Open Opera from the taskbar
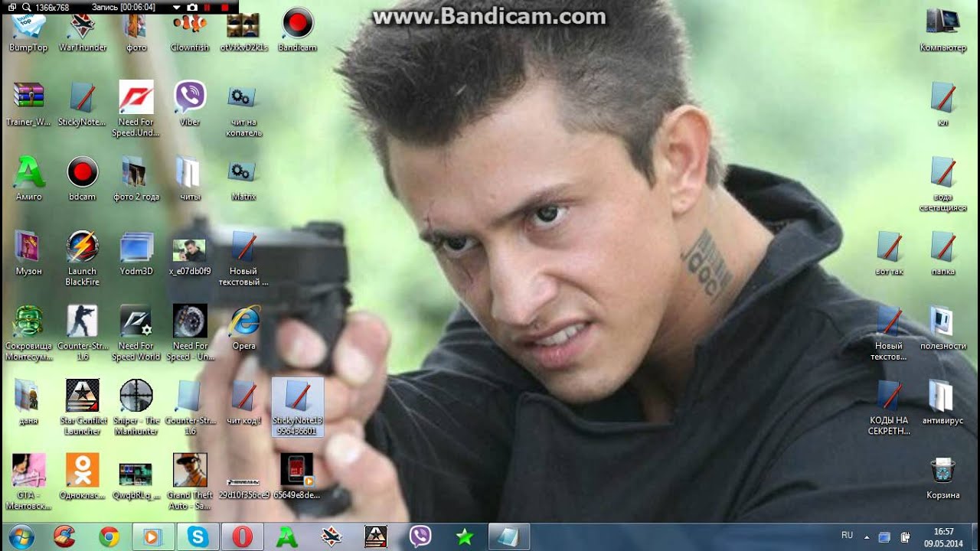The width and height of the screenshot is (980, 551). 242,537
